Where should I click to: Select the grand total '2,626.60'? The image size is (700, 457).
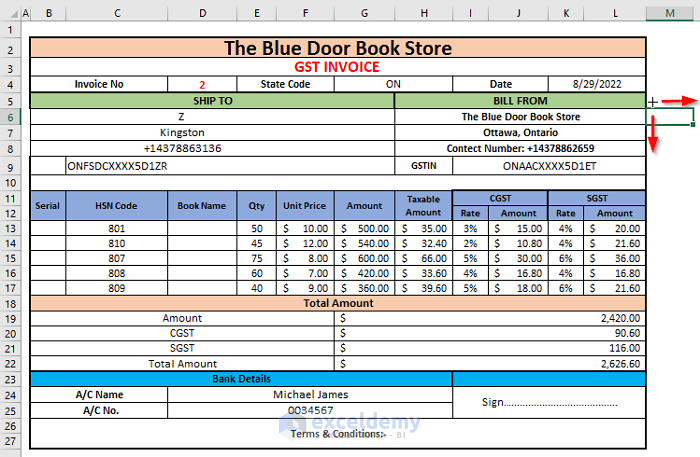pyautogui.click(x=490, y=364)
